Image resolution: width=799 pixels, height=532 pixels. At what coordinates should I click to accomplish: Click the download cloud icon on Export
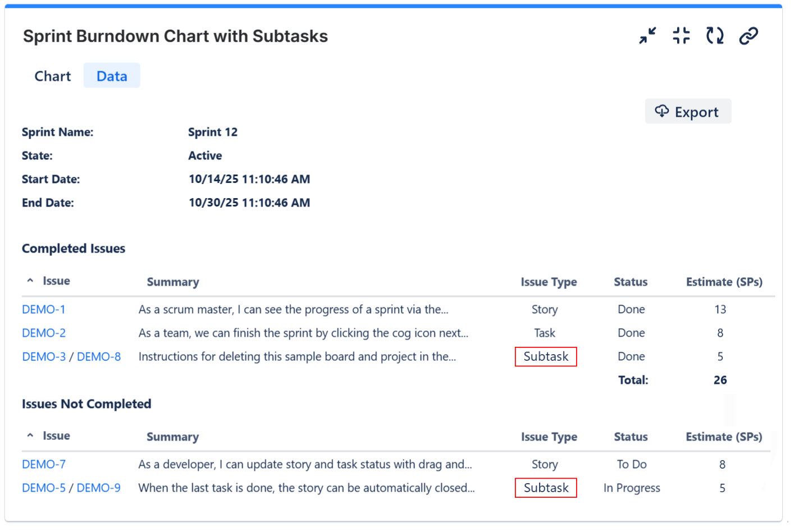click(x=662, y=111)
